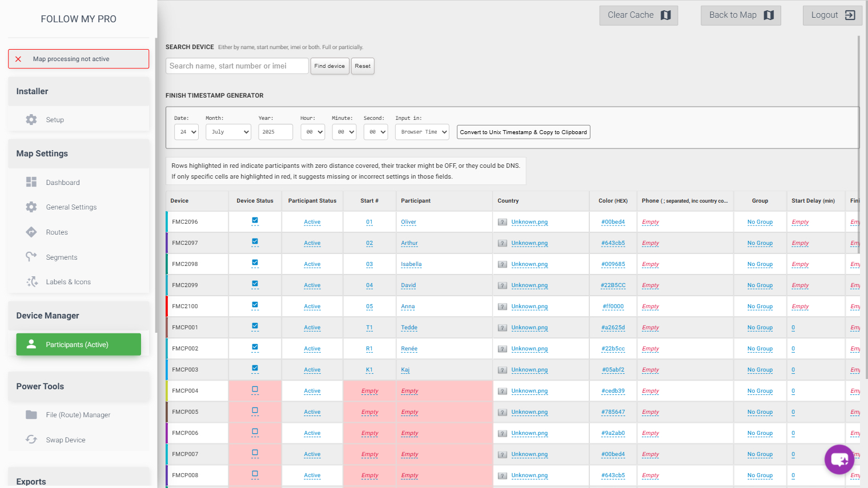The height and width of the screenshot is (488, 868).
Task: Click the Labels & Icons icon
Action: [x=32, y=282]
